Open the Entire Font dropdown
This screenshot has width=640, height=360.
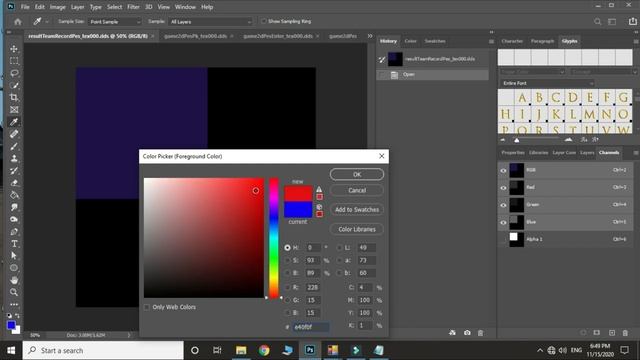tap(547, 83)
